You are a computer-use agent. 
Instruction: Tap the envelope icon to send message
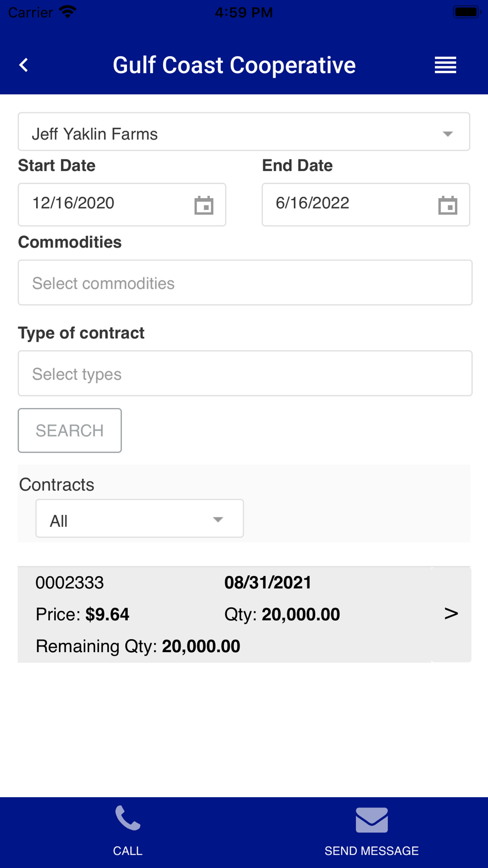click(x=372, y=820)
